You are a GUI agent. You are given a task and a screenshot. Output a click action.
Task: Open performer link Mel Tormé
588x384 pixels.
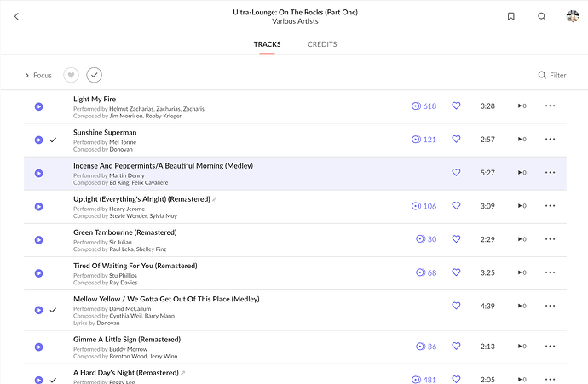click(123, 142)
